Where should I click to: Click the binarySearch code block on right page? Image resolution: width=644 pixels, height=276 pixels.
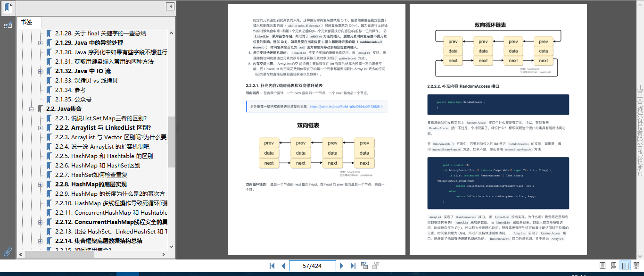point(498,184)
